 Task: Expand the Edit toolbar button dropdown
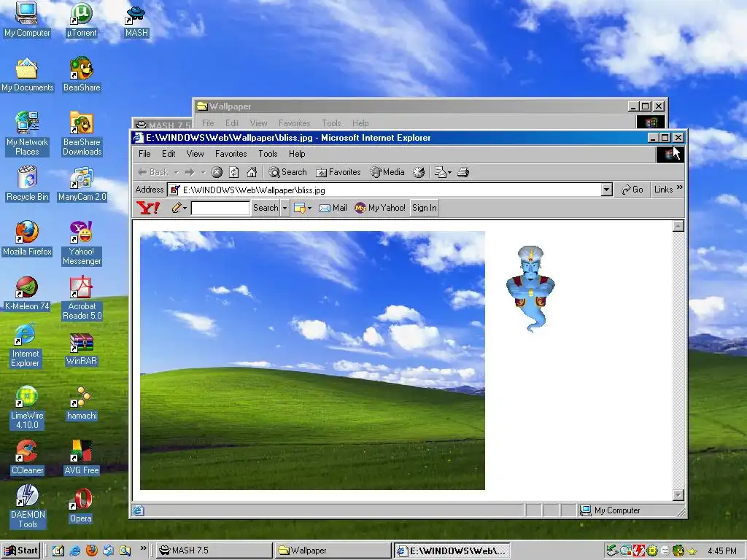[449, 172]
